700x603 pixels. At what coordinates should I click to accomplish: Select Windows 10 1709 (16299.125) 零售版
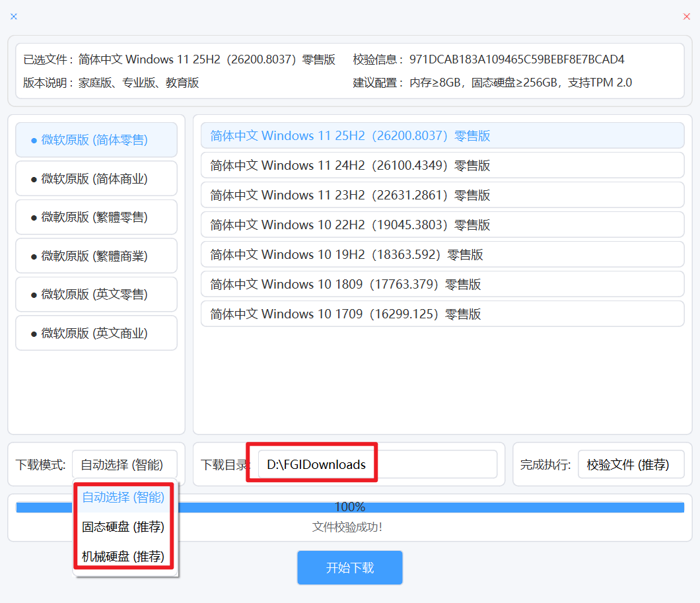coord(441,314)
